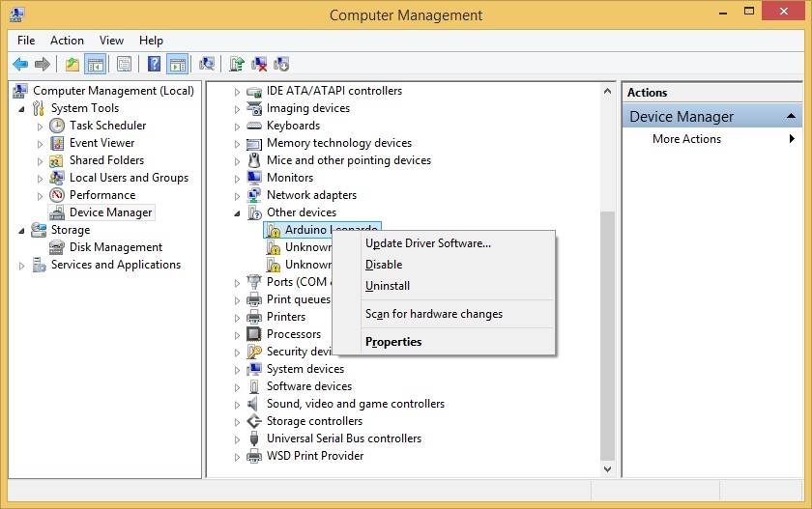
Task: Click the Shared Folders icon
Action: pos(57,161)
